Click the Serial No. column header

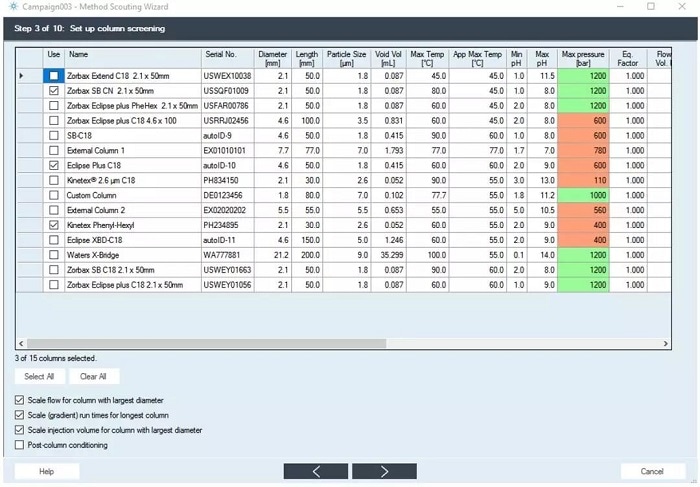click(226, 57)
